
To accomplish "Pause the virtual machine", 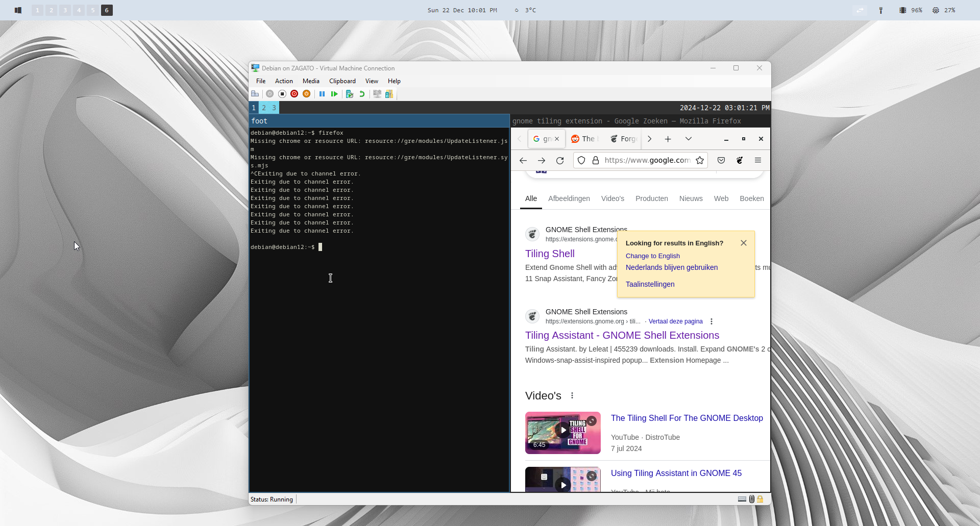I will click(322, 94).
